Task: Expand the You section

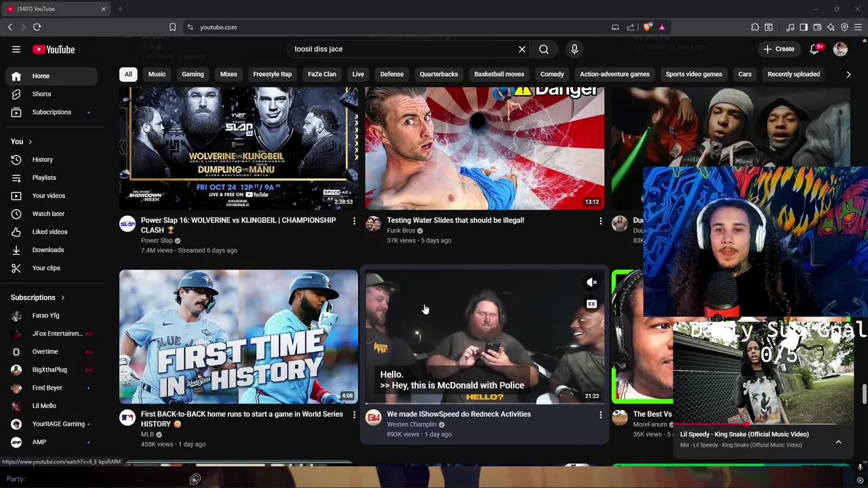Action: 22,142
